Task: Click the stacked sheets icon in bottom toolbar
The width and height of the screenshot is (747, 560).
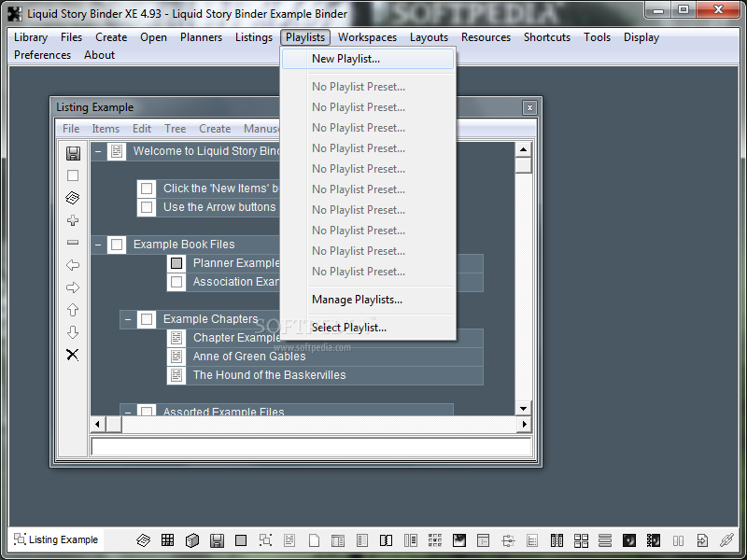Action: click(144, 540)
